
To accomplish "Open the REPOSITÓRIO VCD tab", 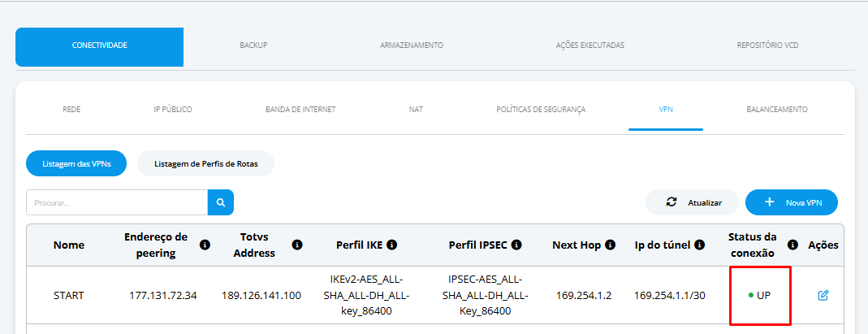I will click(x=767, y=46).
